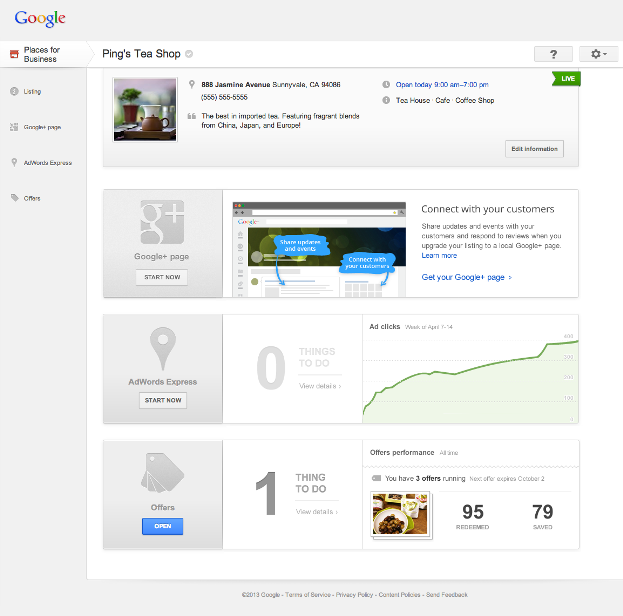Click Start Now under Google+ page
The width and height of the screenshot is (623, 616).
point(162,277)
